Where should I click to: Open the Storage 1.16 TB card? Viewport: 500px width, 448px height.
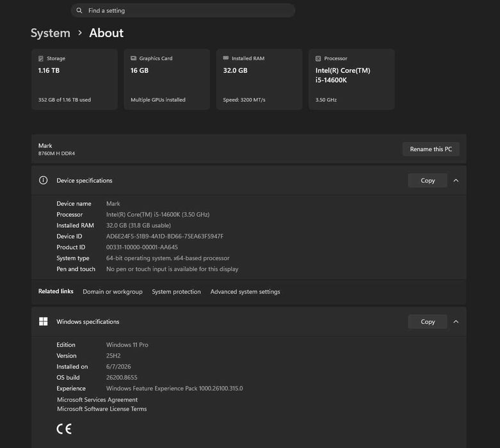click(x=75, y=79)
